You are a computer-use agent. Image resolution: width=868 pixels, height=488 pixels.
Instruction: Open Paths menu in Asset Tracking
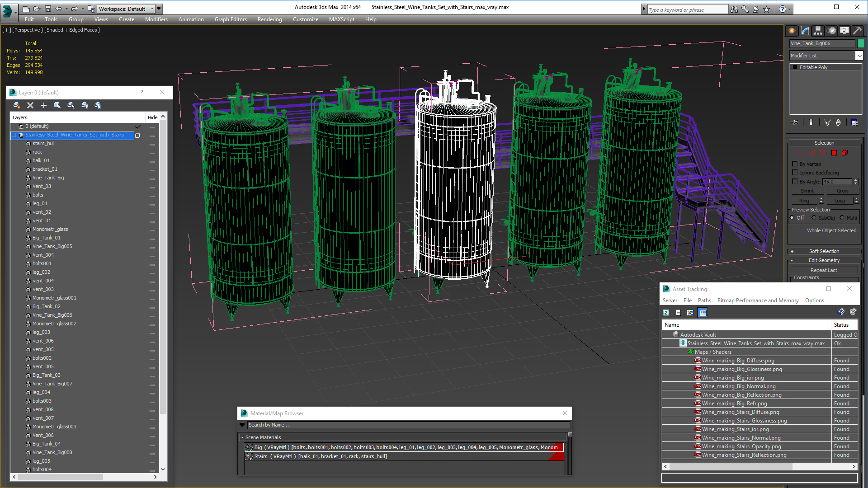click(x=704, y=300)
